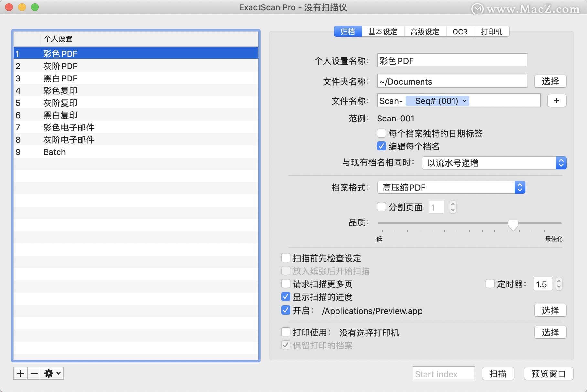Switch to the OCR tab
Screen dimensions: 587x392
point(460,32)
